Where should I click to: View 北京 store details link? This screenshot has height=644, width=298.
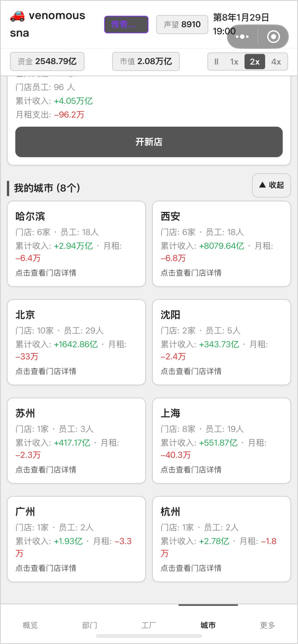[46, 371]
